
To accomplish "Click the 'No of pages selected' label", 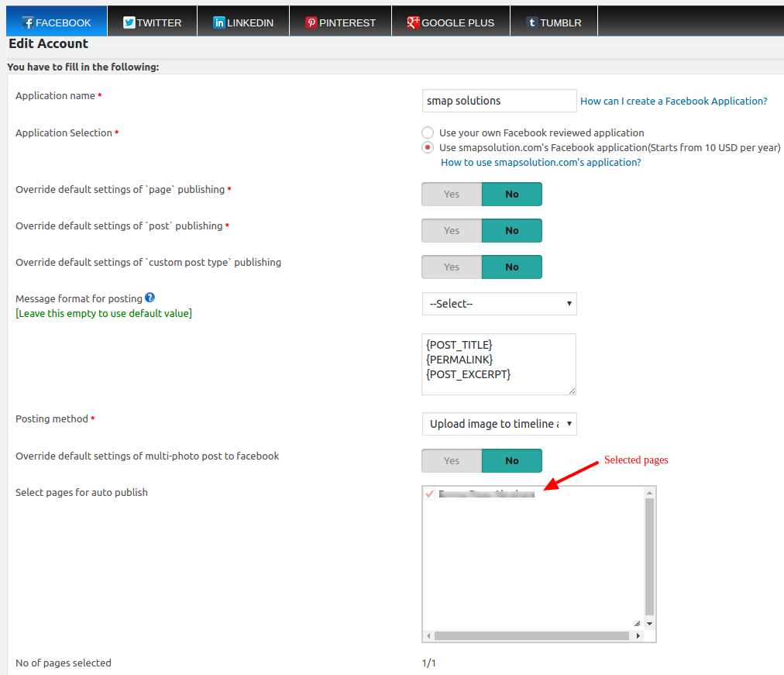I will [64, 663].
